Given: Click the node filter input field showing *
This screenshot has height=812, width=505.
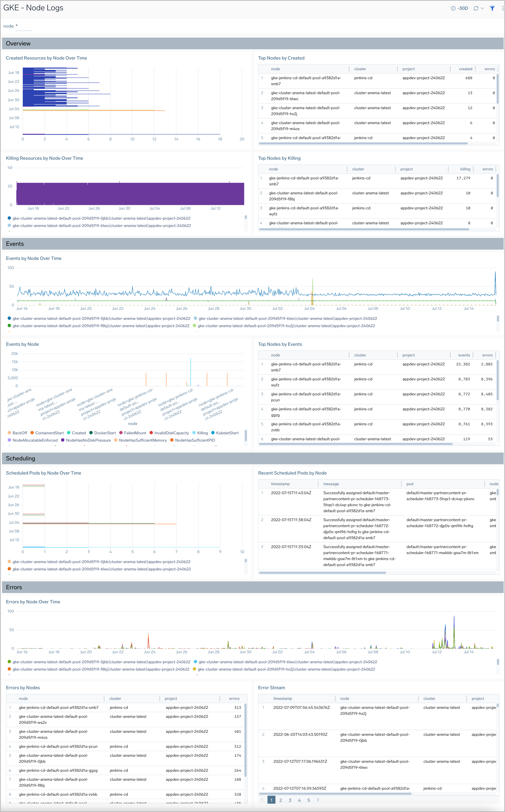Looking at the screenshot, I should [24, 26].
